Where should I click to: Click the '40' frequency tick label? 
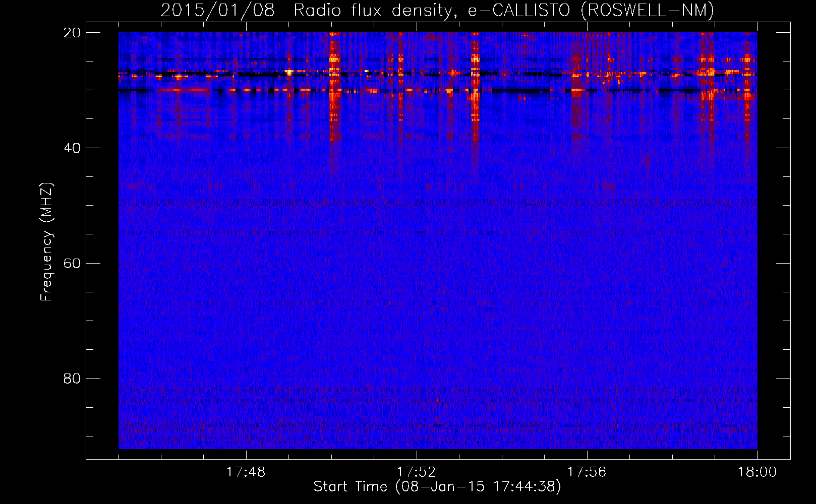[x=72, y=148]
